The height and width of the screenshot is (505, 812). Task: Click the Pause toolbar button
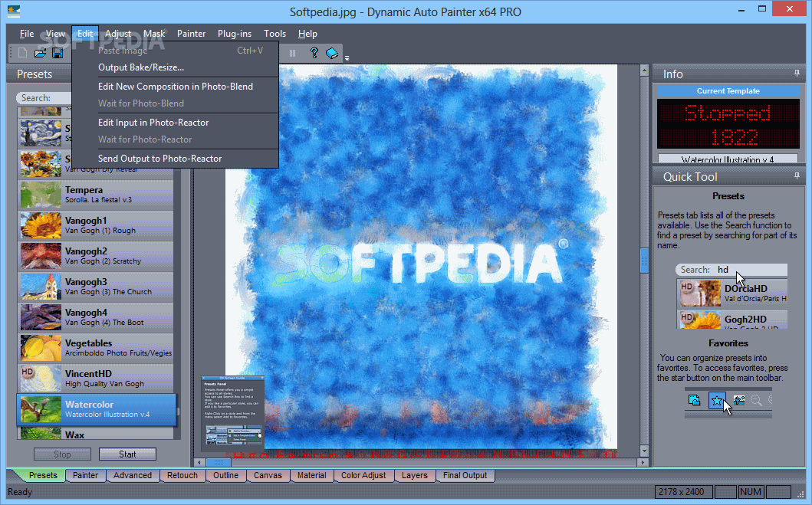pyautogui.click(x=293, y=53)
